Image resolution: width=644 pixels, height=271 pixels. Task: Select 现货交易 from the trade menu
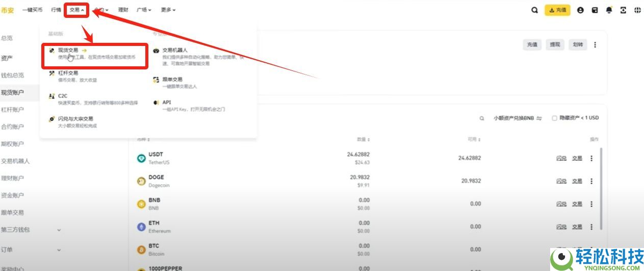pos(68,51)
